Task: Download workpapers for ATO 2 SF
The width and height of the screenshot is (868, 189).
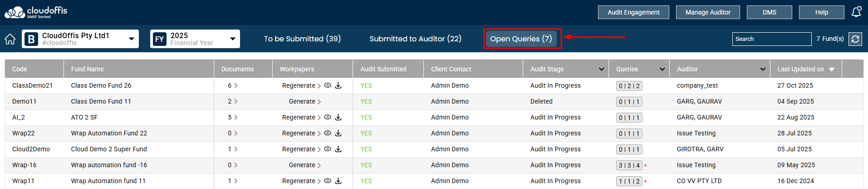Action: [x=338, y=117]
